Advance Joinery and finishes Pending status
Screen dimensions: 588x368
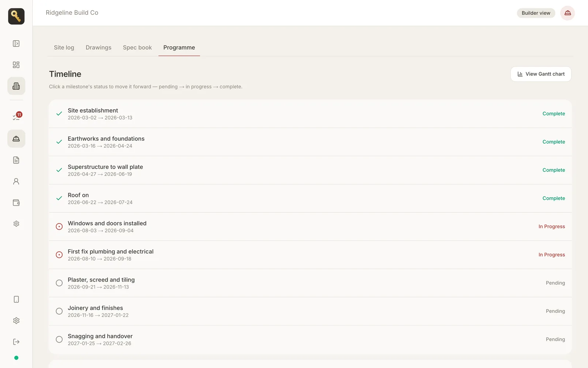(x=555, y=311)
